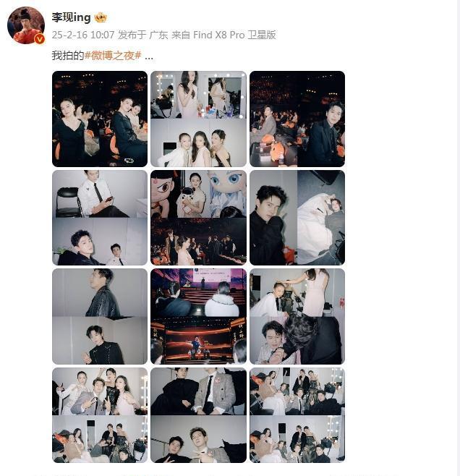
Task: Click the orange verified badge on avatar
Action: 40,39
